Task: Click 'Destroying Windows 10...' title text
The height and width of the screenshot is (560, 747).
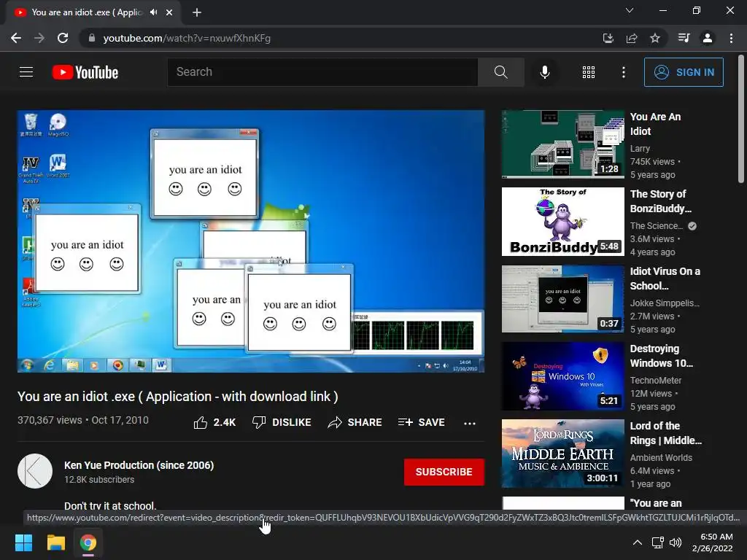Action: 661,356
